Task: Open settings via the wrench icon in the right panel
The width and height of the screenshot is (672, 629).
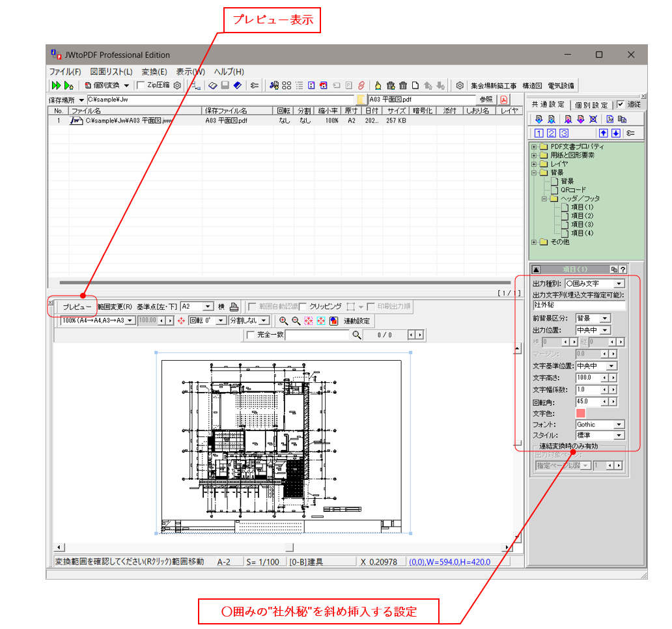Action: (630, 133)
